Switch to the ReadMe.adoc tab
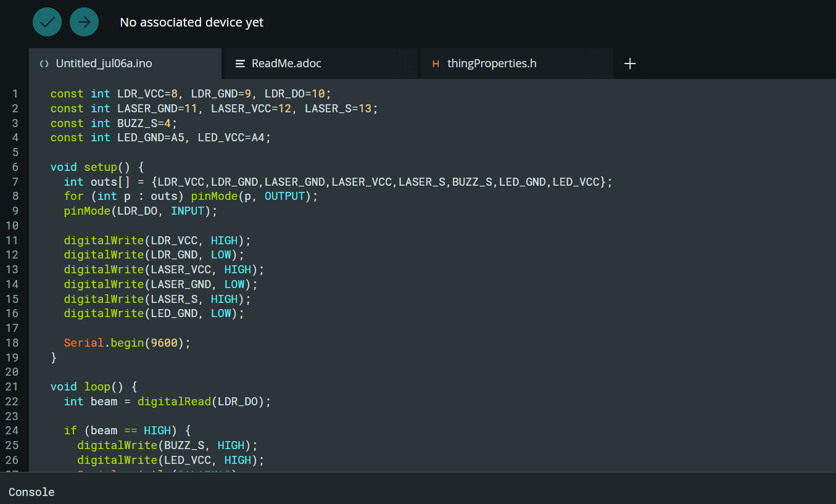This screenshot has width=836, height=504. pyautogui.click(x=321, y=64)
